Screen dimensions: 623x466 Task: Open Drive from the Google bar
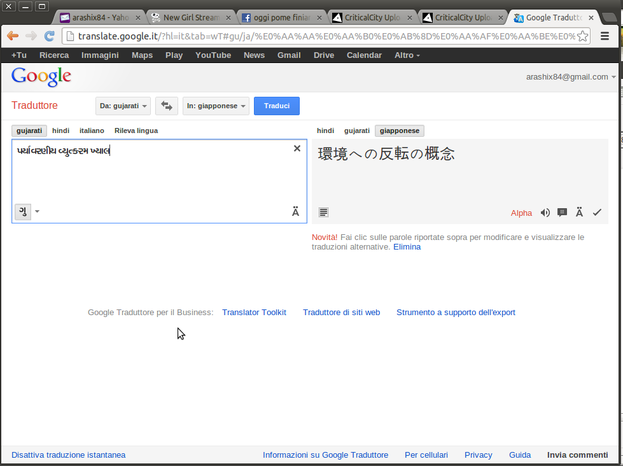tap(324, 55)
